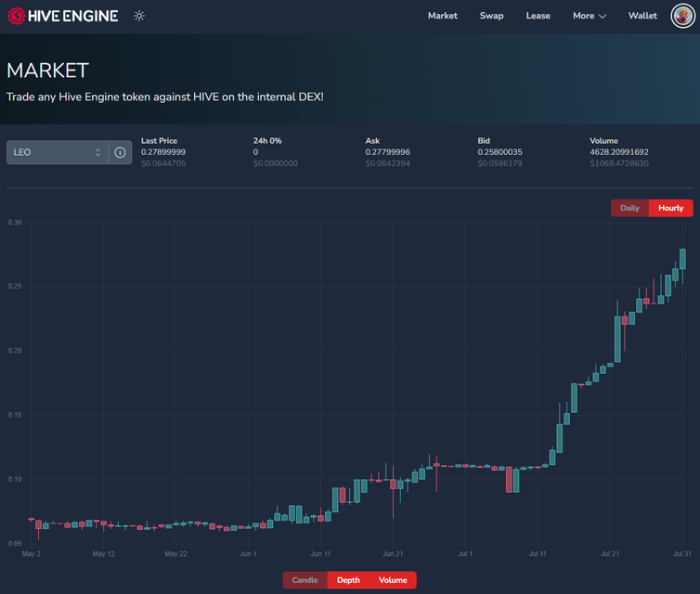Viewport: 700px width, 594px height.
Task: Click the MARKET page heading
Action: click(x=48, y=71)
